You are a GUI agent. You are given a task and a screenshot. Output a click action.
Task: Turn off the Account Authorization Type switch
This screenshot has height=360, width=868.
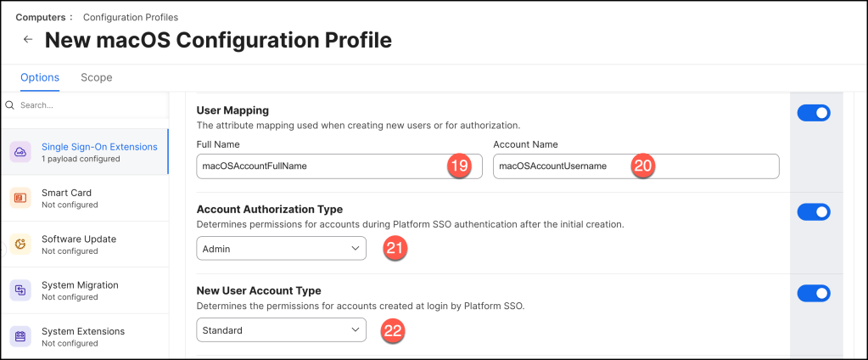click(813, 211)
